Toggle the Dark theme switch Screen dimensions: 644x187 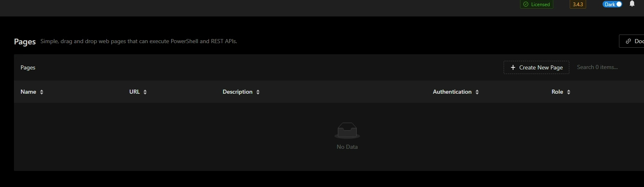point(612,4)
